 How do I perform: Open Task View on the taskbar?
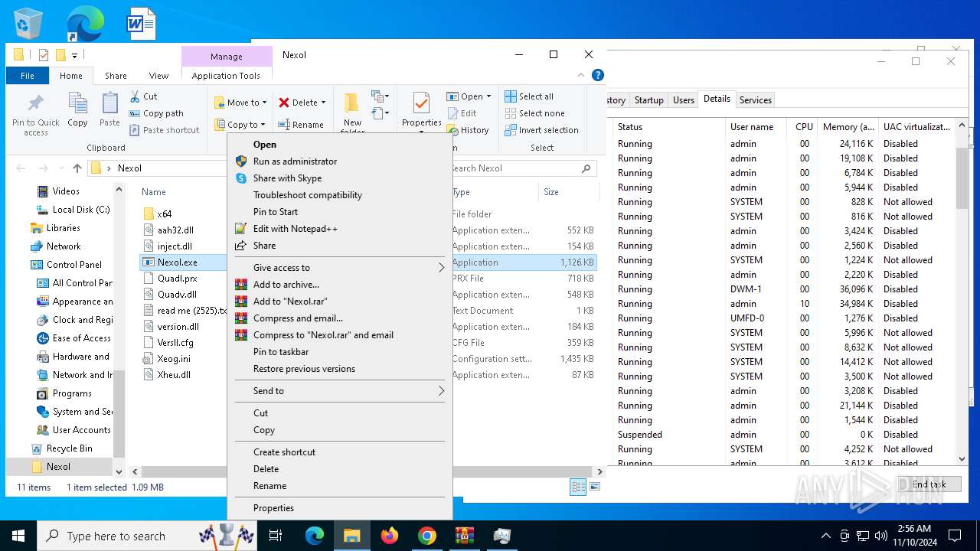click(x=276, y=536)
